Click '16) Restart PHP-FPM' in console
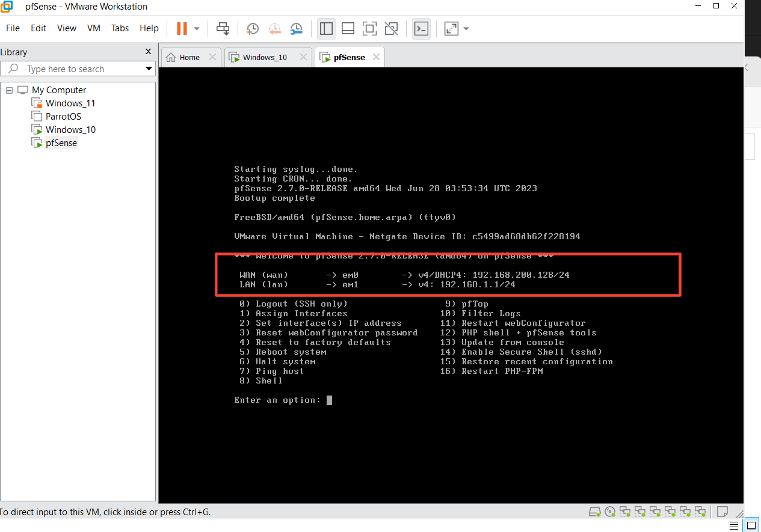 491,371
